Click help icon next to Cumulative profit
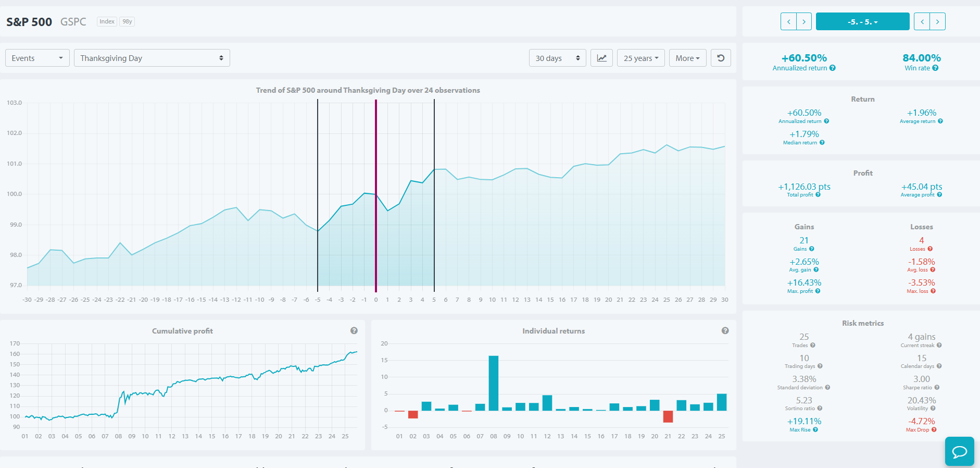This screenshot has height=468, width=980. 354,331
